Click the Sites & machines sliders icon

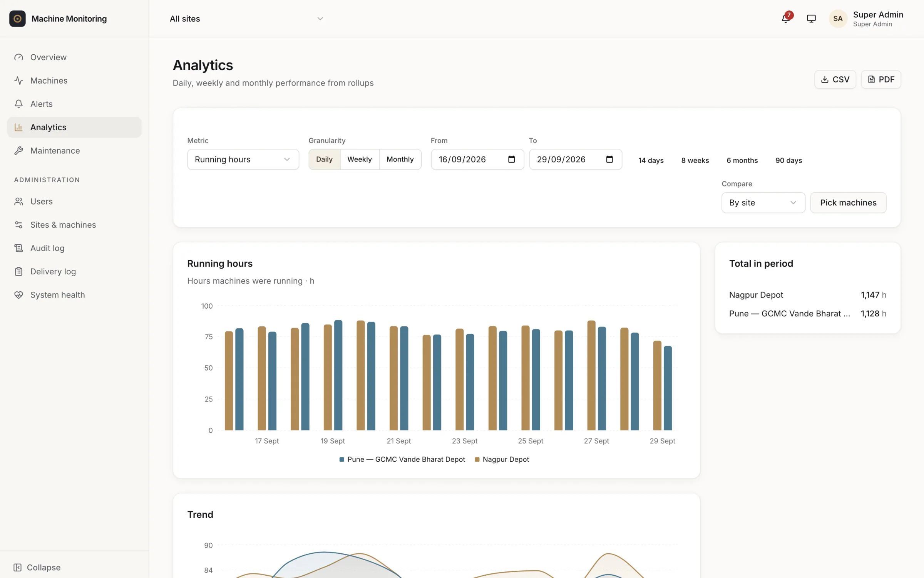click(18, 225)
